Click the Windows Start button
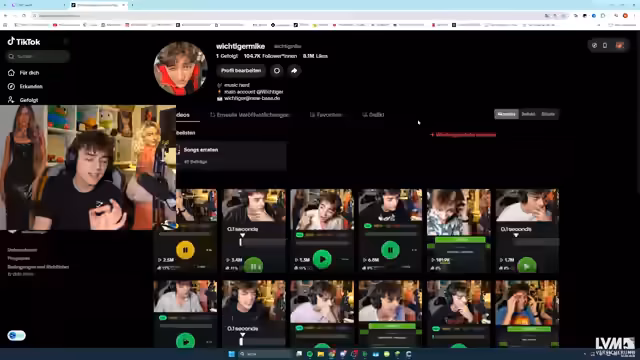Screen dimensions: 640x360 click(231, 354)
